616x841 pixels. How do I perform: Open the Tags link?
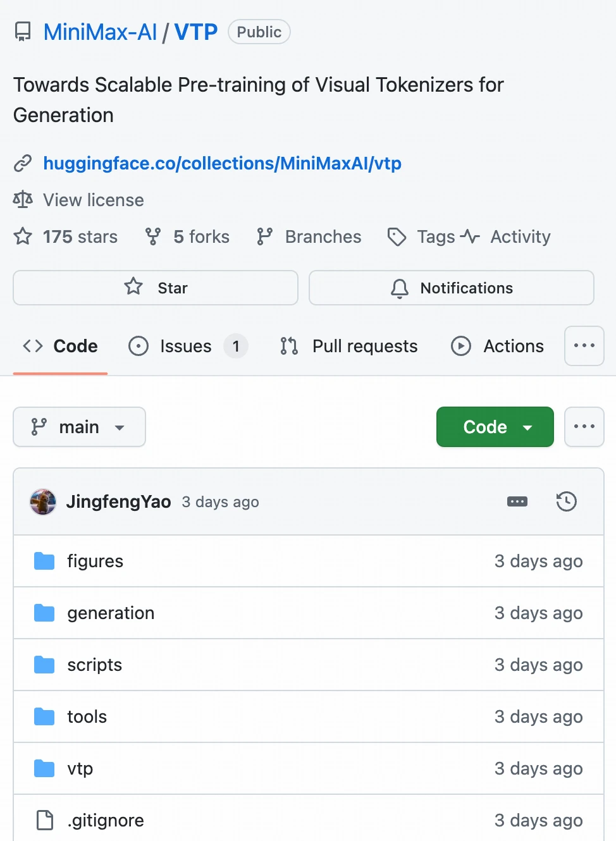pyautogui.click(x=436, y=236)
